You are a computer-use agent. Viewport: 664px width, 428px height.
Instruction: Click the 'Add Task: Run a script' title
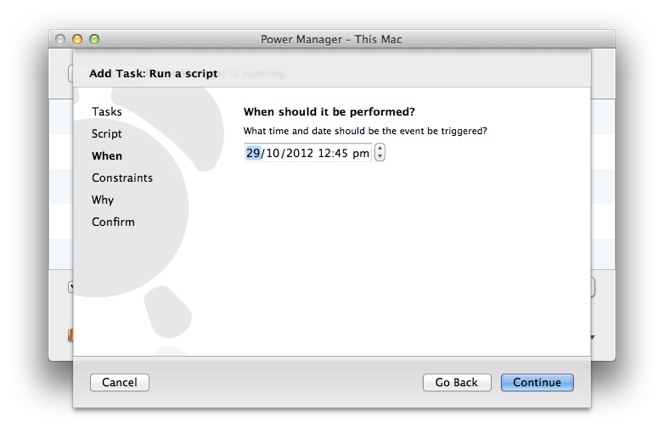[153, 74]
